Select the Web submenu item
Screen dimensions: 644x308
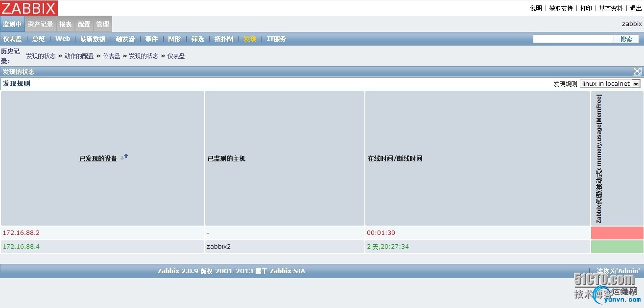click(63, 39)
